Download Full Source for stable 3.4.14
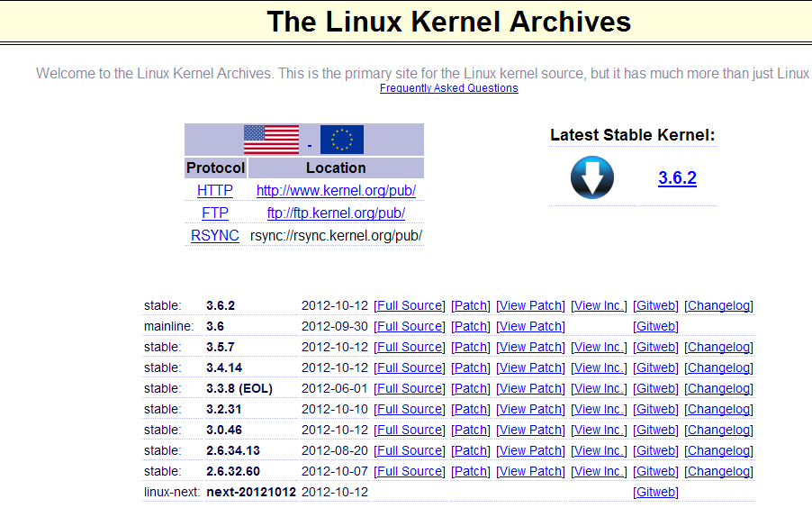The width and height of the screenshot is (812, 517). pyautogui.click(x=409, y=367)
